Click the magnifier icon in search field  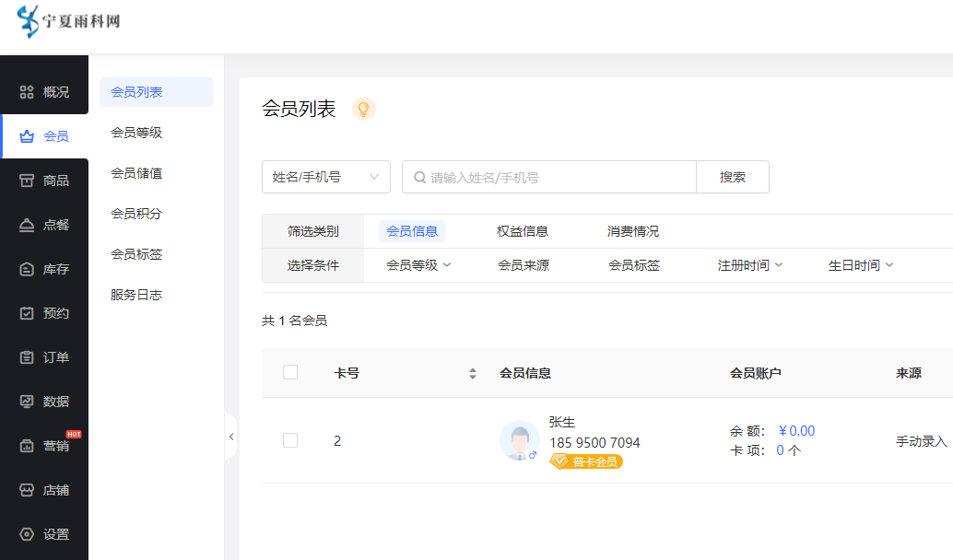(419, 178)
